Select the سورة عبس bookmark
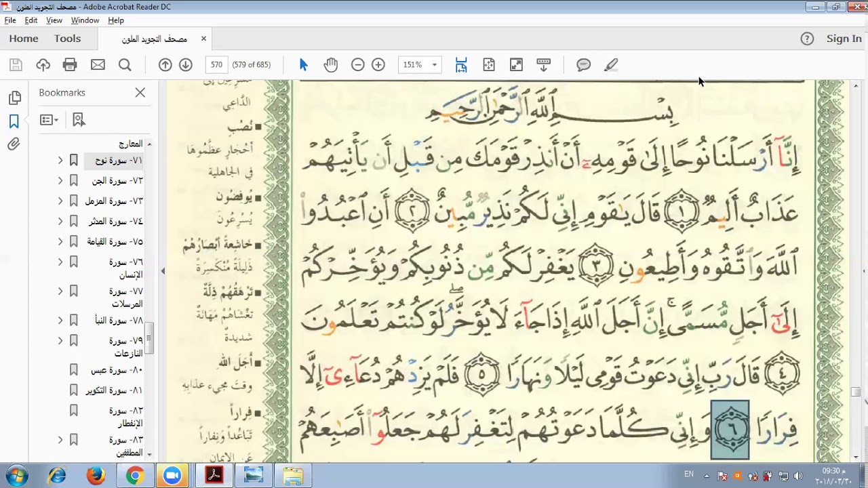The width and height of the screenshot is (868, 488). pyautogui.click(x=117, y=371)
